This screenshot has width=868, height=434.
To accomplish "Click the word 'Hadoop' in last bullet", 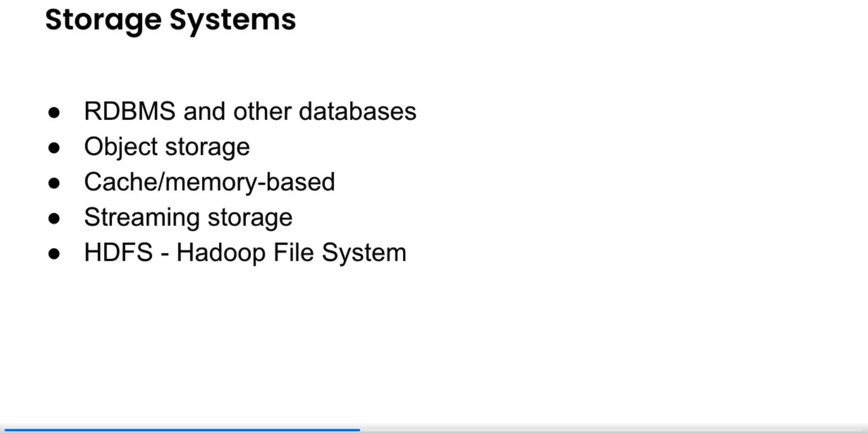I will [221, 252].
